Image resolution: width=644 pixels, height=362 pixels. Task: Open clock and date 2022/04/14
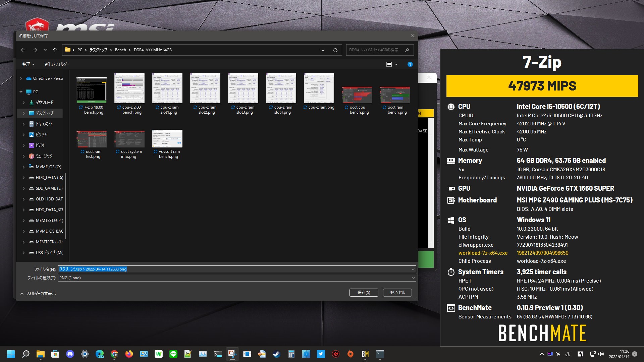point(619,354)
